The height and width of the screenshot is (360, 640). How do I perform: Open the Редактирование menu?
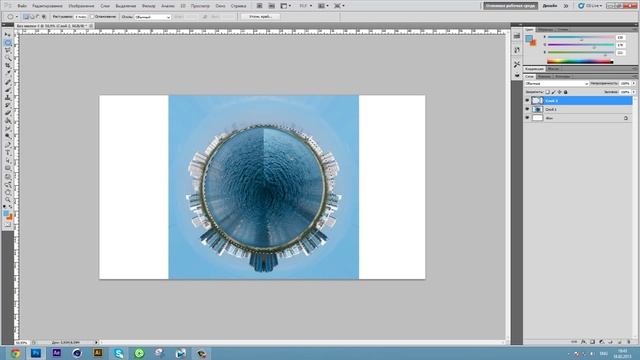click(47, 6)
